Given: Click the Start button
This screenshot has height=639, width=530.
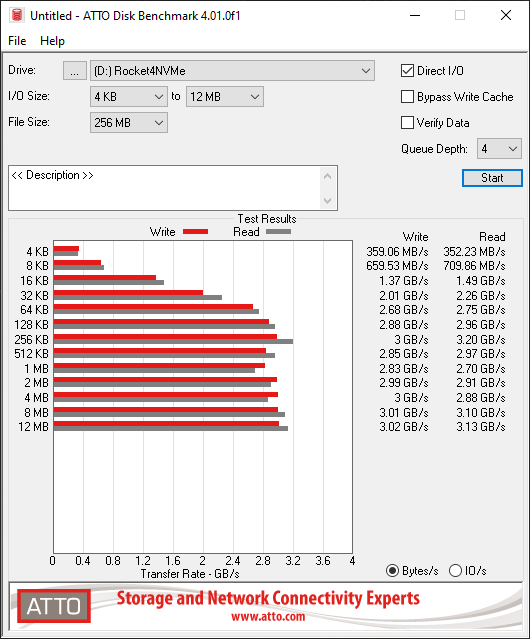Looking at the screenshot, I should (x=492, y=178).
